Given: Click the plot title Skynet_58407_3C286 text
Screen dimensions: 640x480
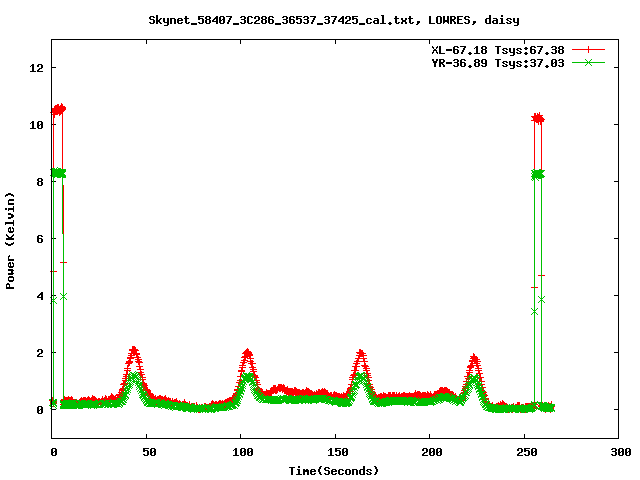Looking at the screenshot, I should click(x=334, y=20).
